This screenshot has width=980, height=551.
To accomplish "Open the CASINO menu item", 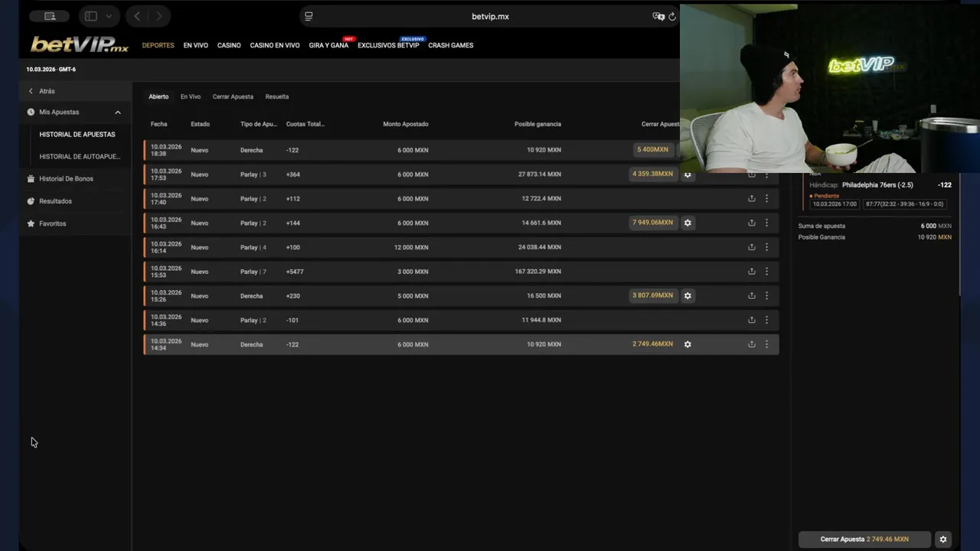I will tap(229, 45).
